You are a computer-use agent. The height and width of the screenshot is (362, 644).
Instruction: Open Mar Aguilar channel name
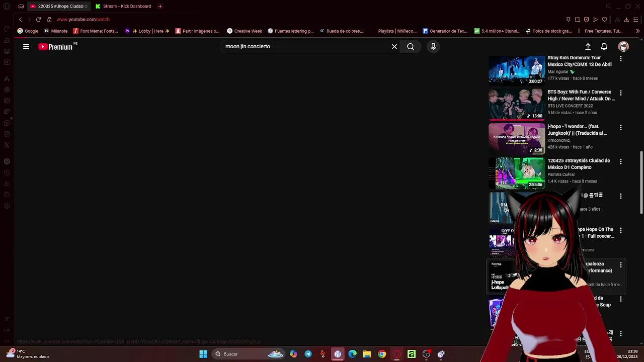click(x=558, y=72)
